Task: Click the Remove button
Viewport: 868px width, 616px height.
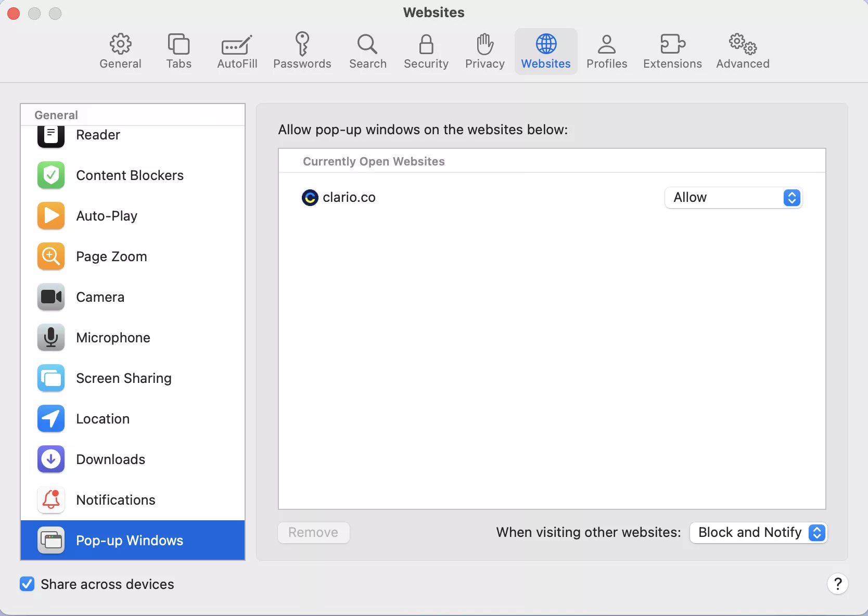Action: click(313, 533)
